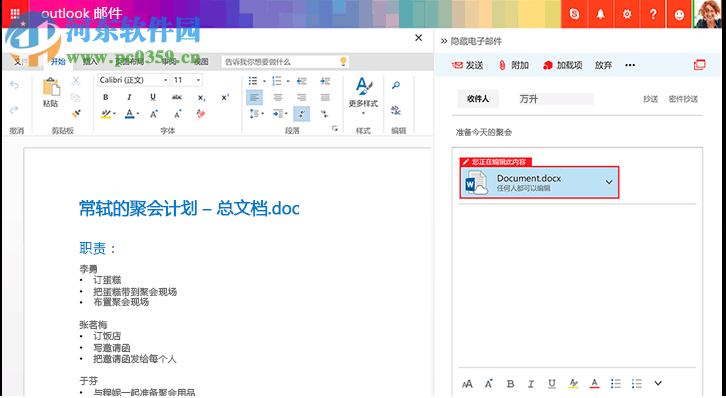
Task: Open the feedback smiley icon
Action: click(679, 14)
